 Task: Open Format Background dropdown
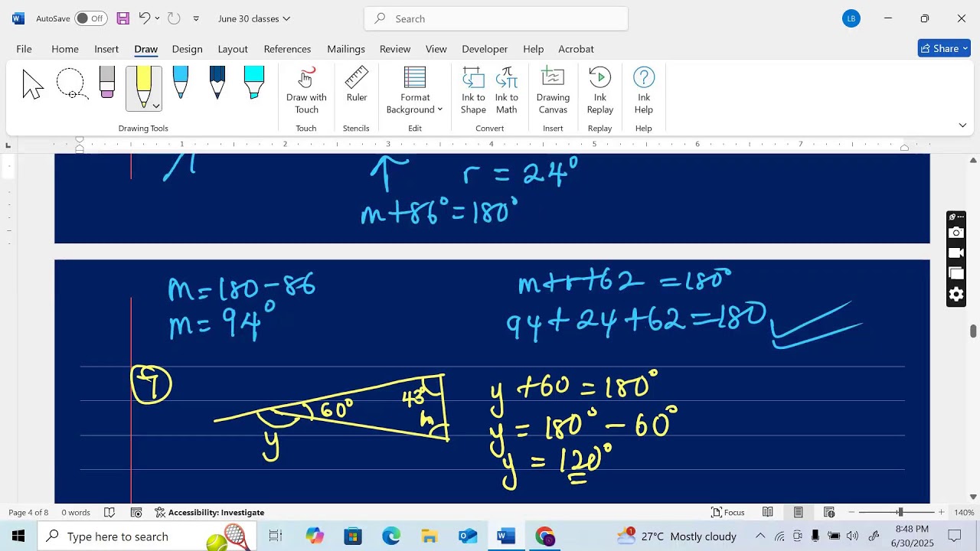pyautogui.click(x=415, y=91)
